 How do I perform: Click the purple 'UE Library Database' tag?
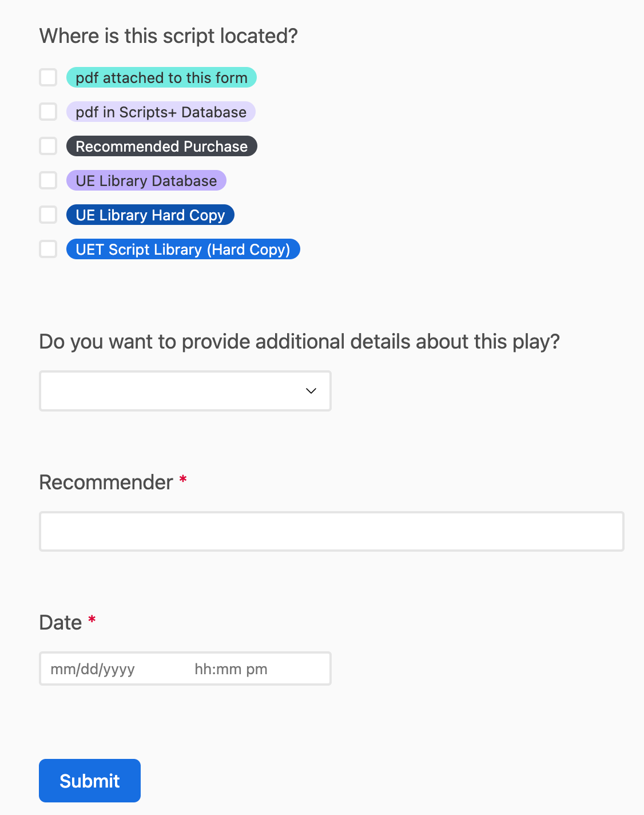coord(146,180)
